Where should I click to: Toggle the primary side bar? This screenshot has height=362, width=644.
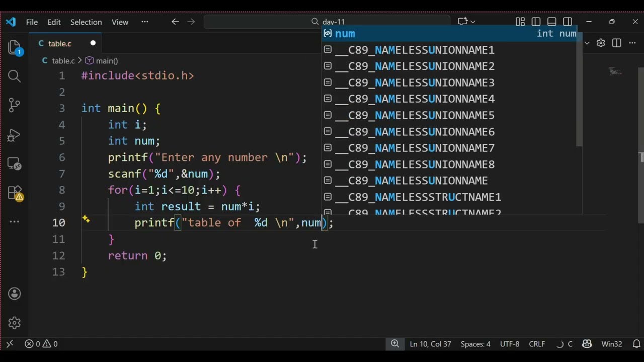(x=536, y=22)
